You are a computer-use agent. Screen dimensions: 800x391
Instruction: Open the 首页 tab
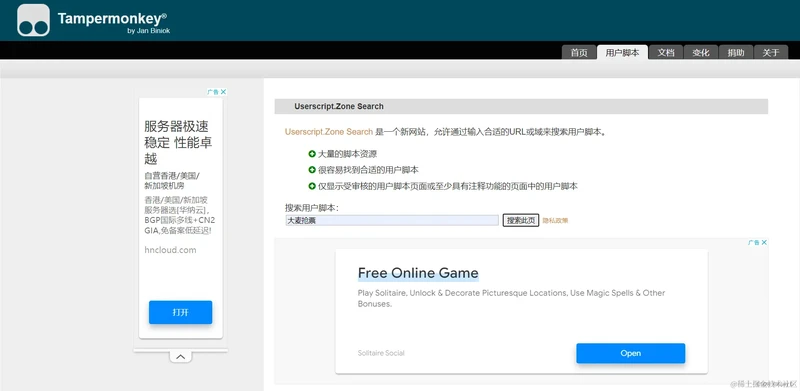click(x=579, y=53)
